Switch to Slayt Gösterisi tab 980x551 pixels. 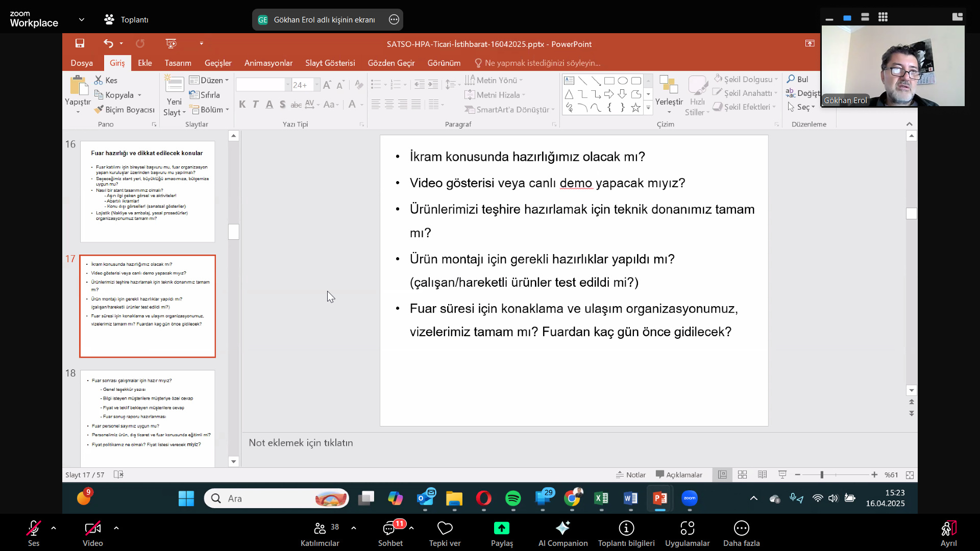pos(330,63)
